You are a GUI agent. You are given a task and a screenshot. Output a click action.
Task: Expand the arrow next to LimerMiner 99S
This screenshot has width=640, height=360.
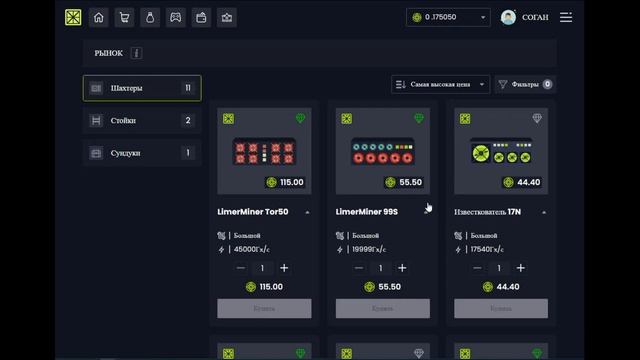426,212
